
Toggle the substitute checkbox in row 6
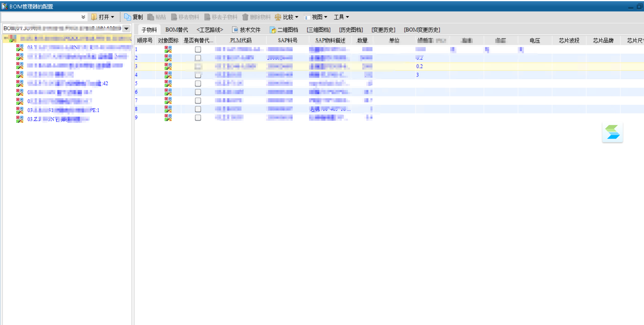pyautogui.click(x=198, y=92)
